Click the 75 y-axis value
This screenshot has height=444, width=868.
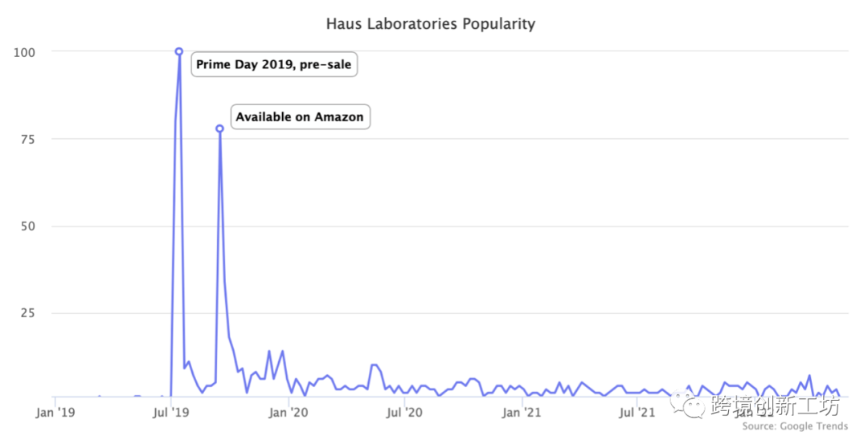coord(27,140)
